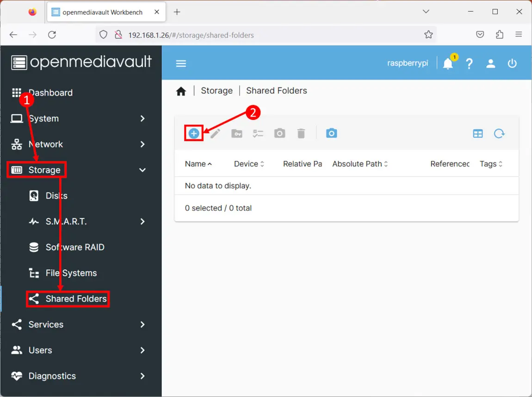Go to home via house icon

[181, 91]
